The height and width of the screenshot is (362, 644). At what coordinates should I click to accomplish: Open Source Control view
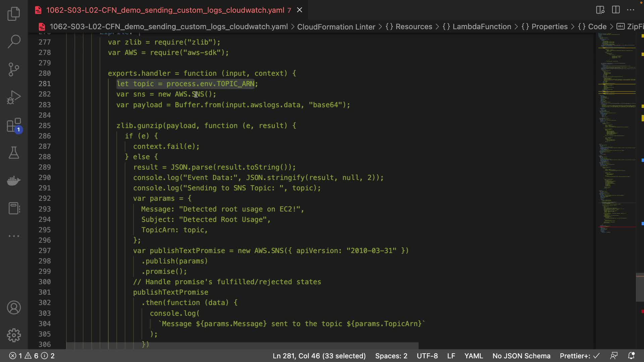click(14, 69)
